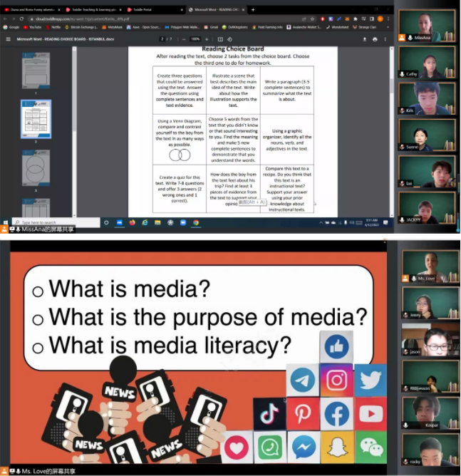Open File Explorer from the taskbar
Screen dimensions: 461x476
(157, 222)
